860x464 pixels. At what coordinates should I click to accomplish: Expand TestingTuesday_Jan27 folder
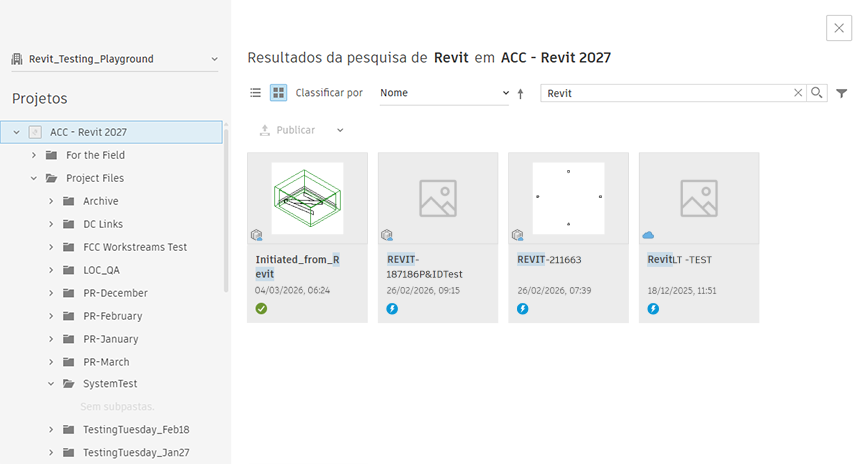[x=51, y=453]
